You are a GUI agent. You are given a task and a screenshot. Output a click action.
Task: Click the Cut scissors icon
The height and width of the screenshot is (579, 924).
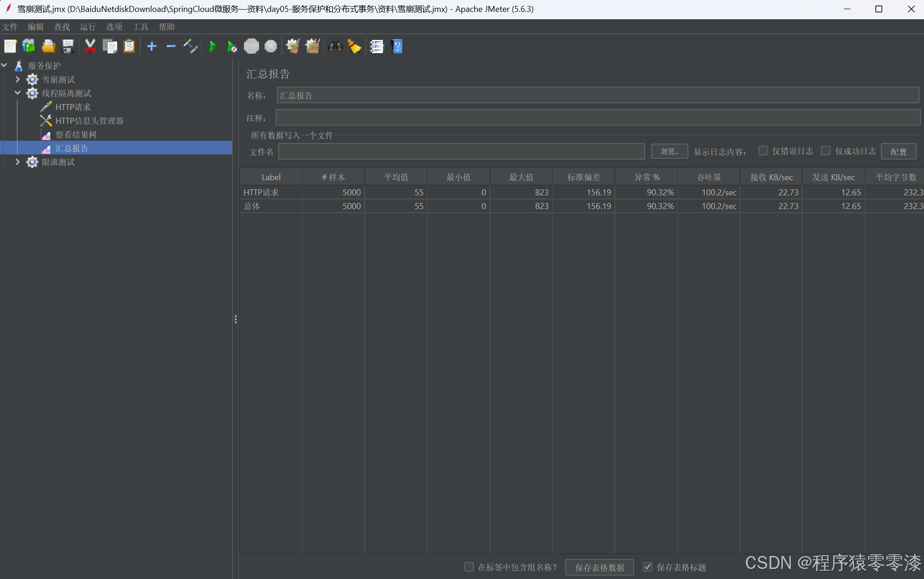90,46
